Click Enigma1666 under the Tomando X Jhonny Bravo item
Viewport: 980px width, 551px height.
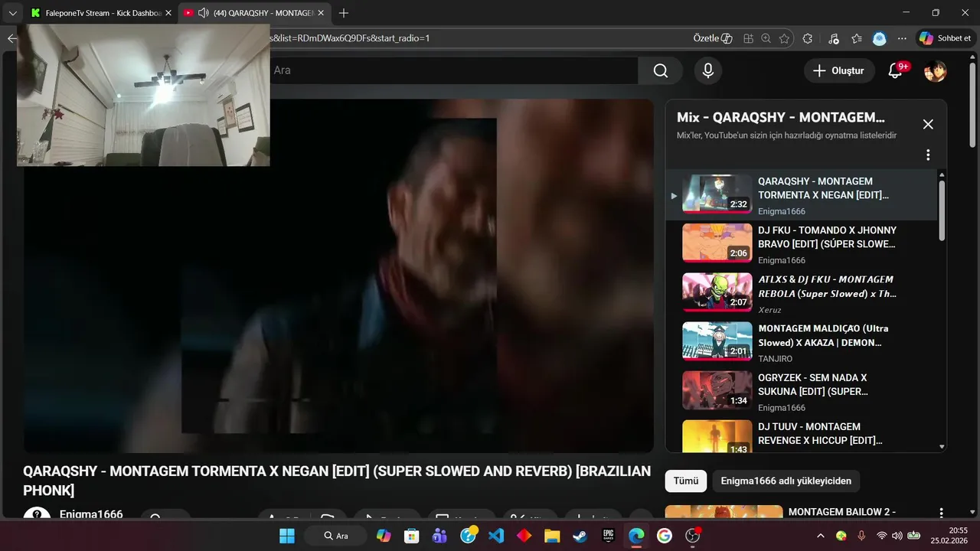coord(782,260)
